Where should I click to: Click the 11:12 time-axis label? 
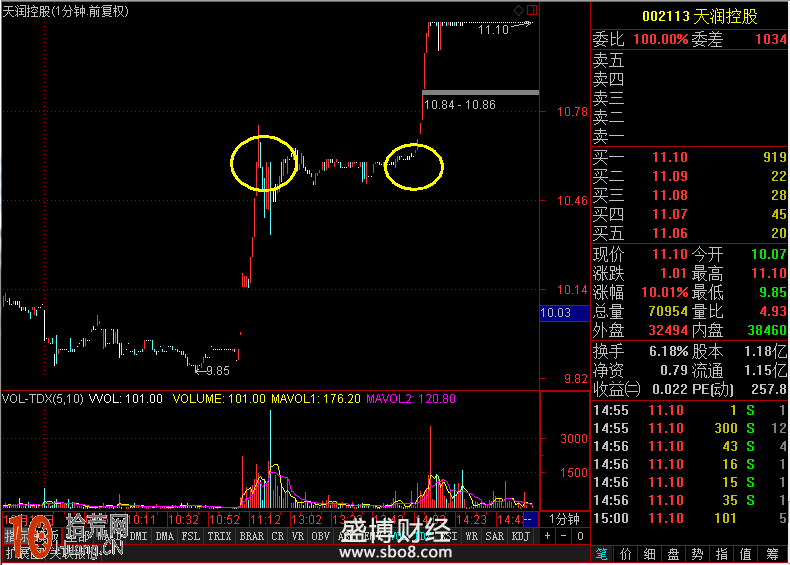266,519
